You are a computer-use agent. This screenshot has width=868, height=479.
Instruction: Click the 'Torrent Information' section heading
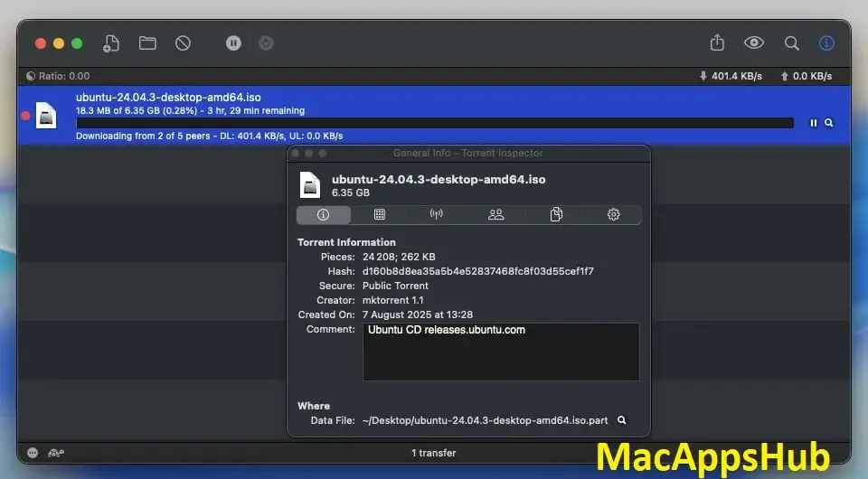pyautogui.click(x=346, y=242)
